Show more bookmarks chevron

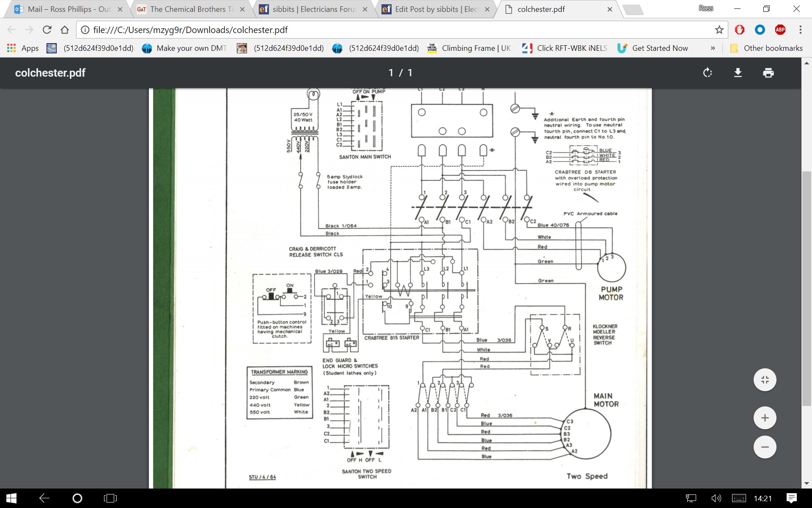(713, 48)
